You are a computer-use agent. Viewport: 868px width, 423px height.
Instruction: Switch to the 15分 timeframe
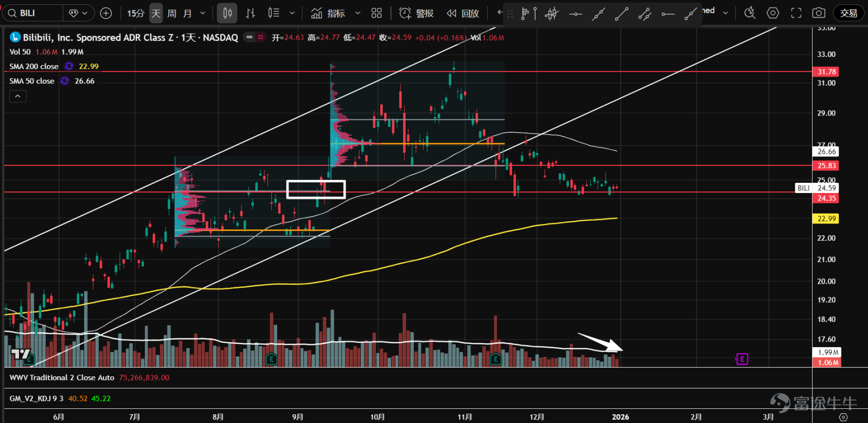(136, 13)
